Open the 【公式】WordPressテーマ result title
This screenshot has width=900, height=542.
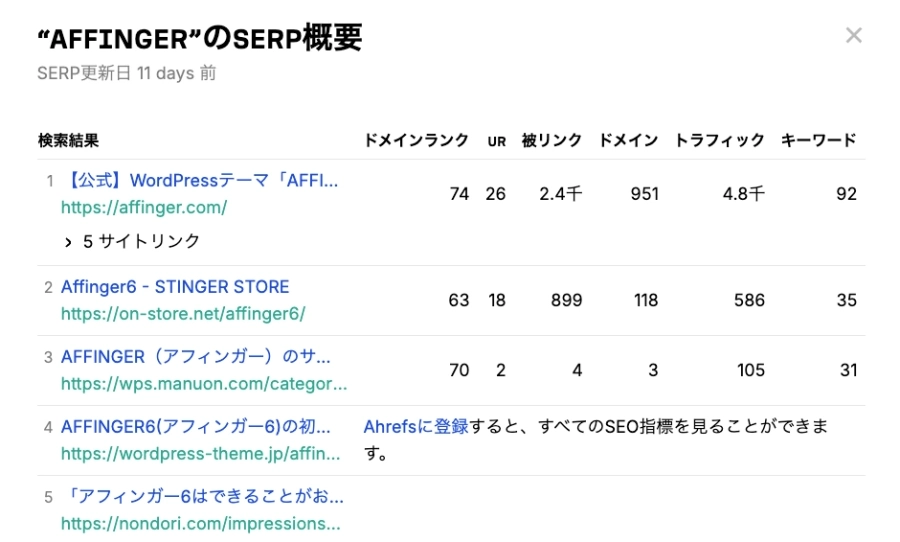(201, 180)
